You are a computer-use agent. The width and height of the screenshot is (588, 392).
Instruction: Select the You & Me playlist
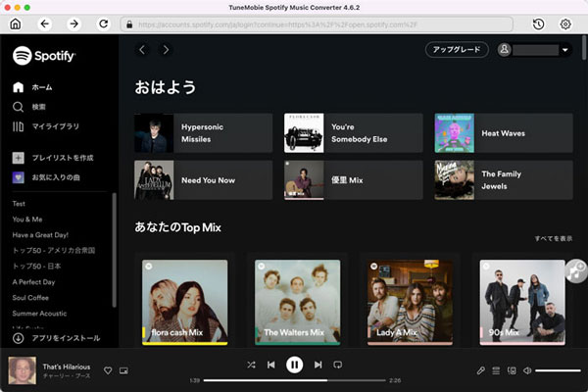27,220
